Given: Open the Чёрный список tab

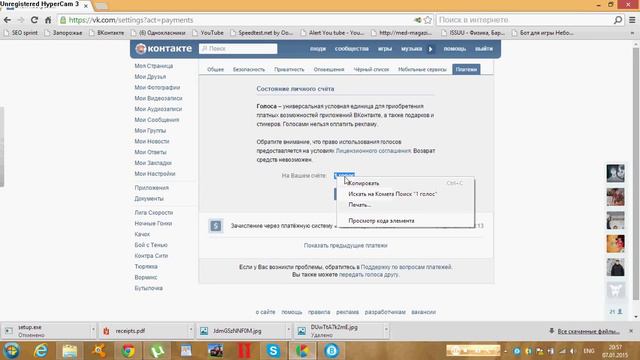Looking at the screenshot, I should (x=371, y=69).
